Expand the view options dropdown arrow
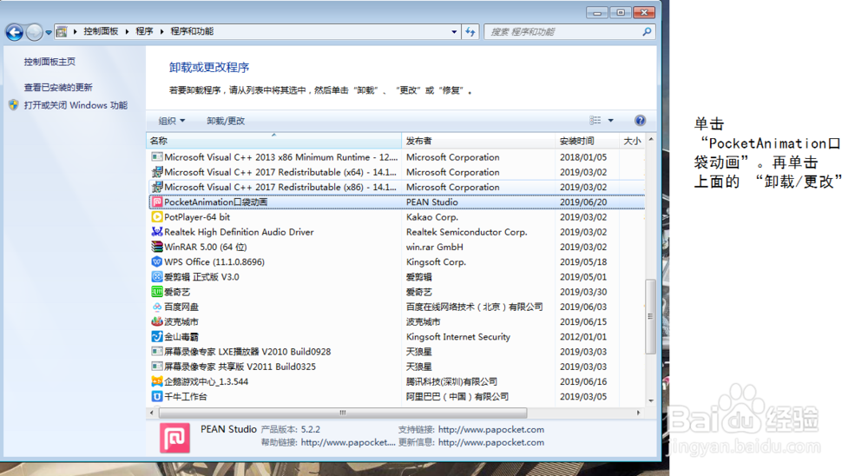Screen dimensions: 868x476 (x=610, y=120)
